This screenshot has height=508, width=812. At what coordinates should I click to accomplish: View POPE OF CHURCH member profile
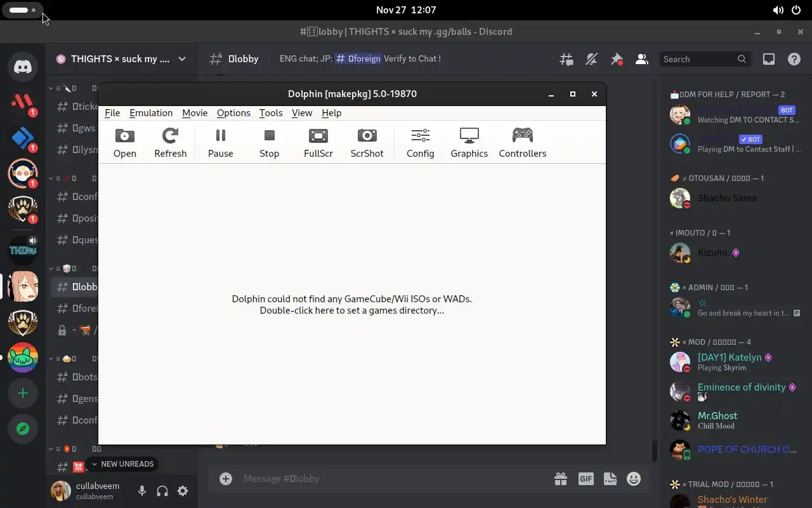coord(736,450)
